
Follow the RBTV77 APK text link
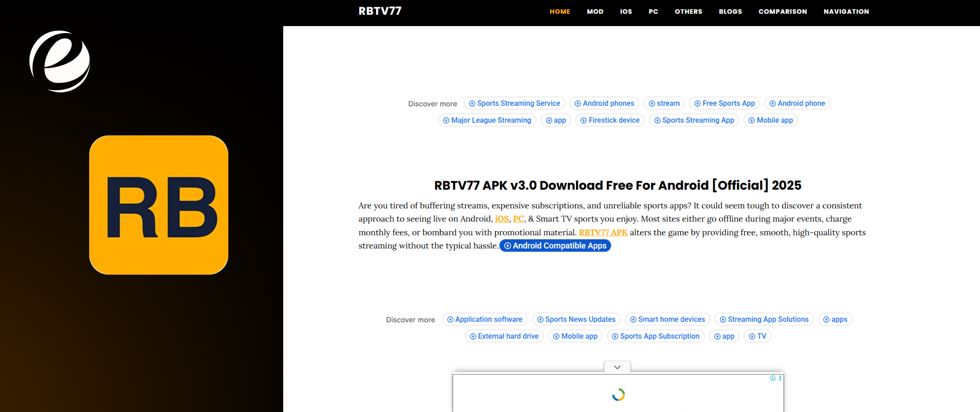603,232
